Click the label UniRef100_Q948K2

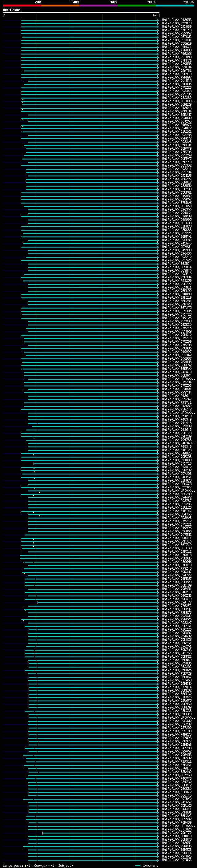tap(176, 128)
